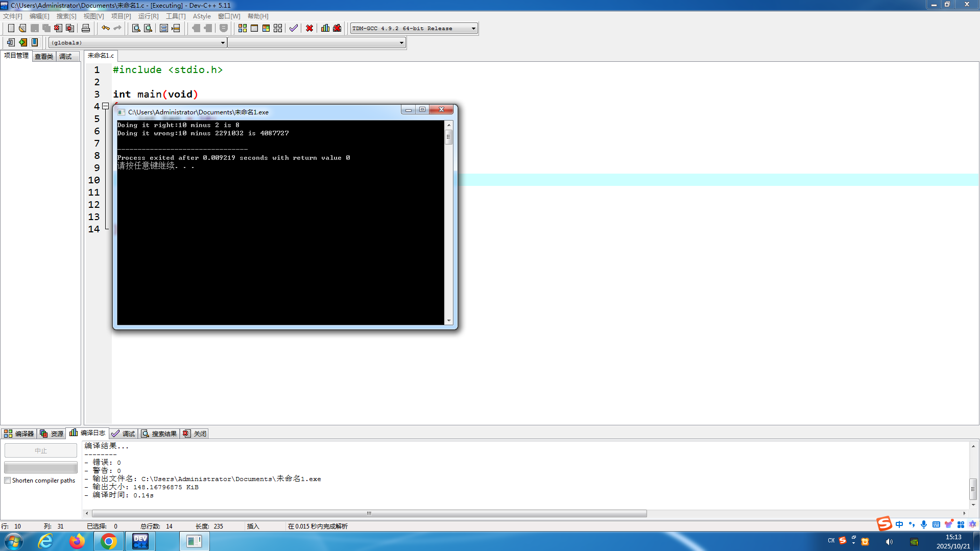This screenshot has width=980, height=551.
Task: Open the 帮助[H] menu
Action: pyautogui.click(x=258, y=16)
